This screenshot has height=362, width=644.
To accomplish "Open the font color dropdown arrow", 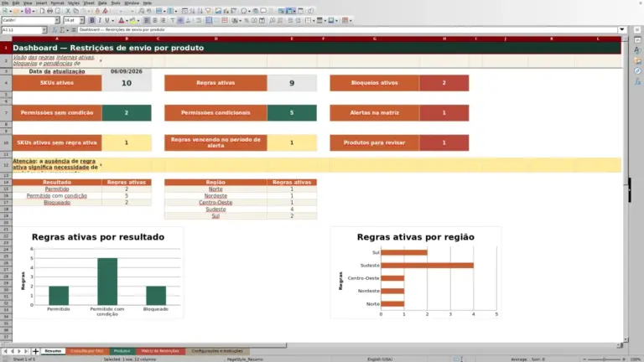I will [127, 20].
